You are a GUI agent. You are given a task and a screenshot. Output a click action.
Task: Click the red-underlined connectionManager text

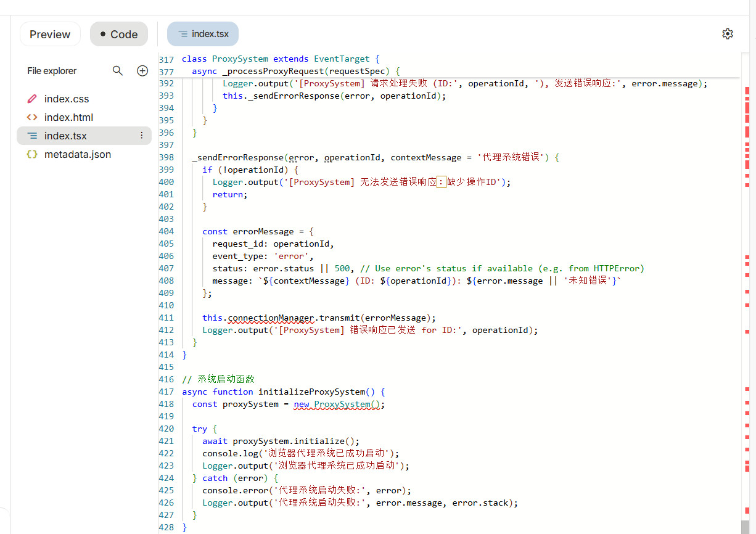pyautogui.click(x=271, y=318)
